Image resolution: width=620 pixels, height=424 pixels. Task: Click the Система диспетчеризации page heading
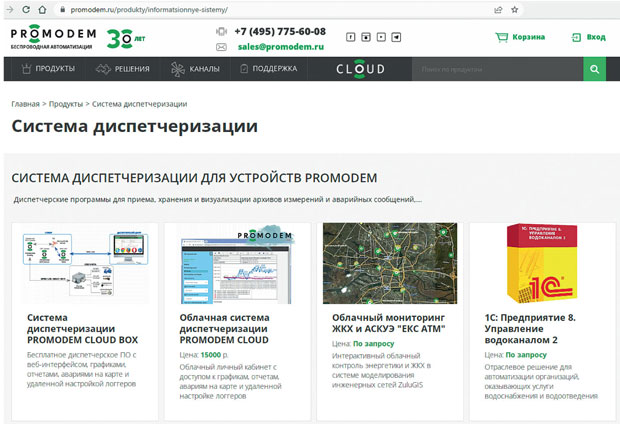(x=134, y=127)
